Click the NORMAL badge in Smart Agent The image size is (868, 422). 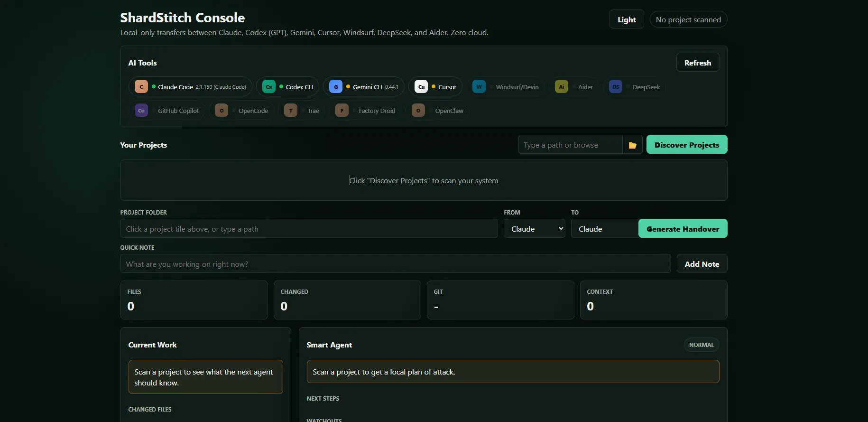702,345
